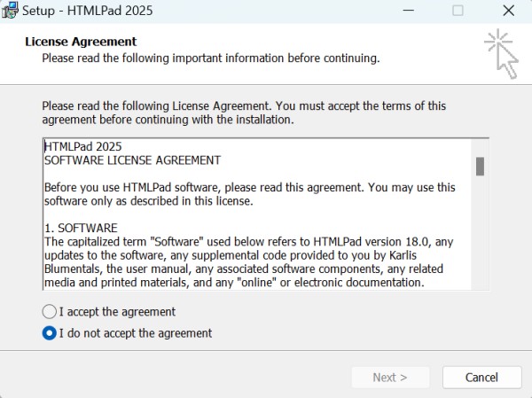Click the "Before you use HTMLPad software" paragraph
Screen dimensions: 532x398
tap(250, 194)
